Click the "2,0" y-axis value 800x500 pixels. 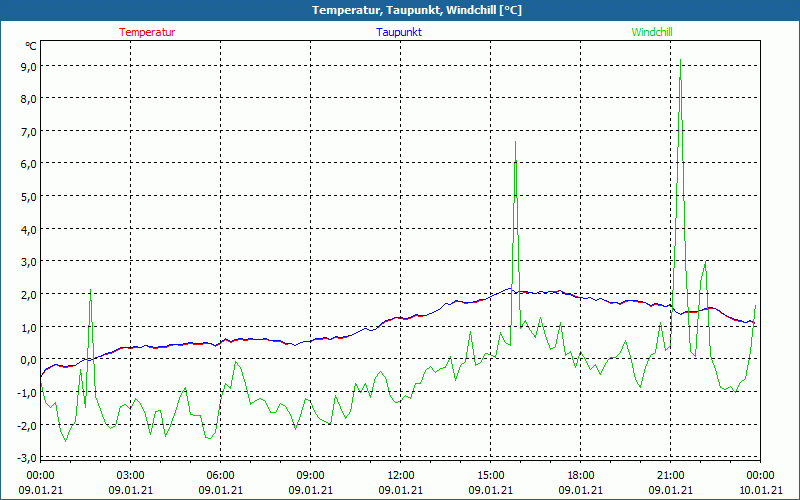pyautogui.click(x=29, y=294)
